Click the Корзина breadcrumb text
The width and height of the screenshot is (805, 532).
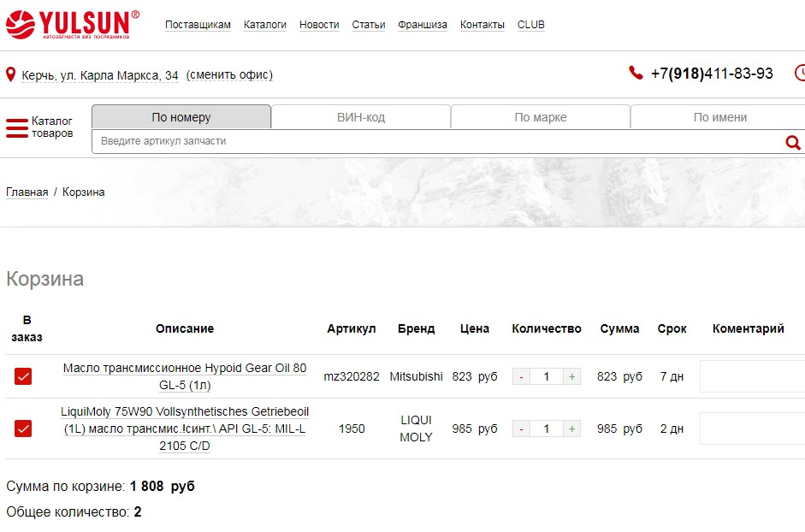pyautogui.click(x=84, y=192)
